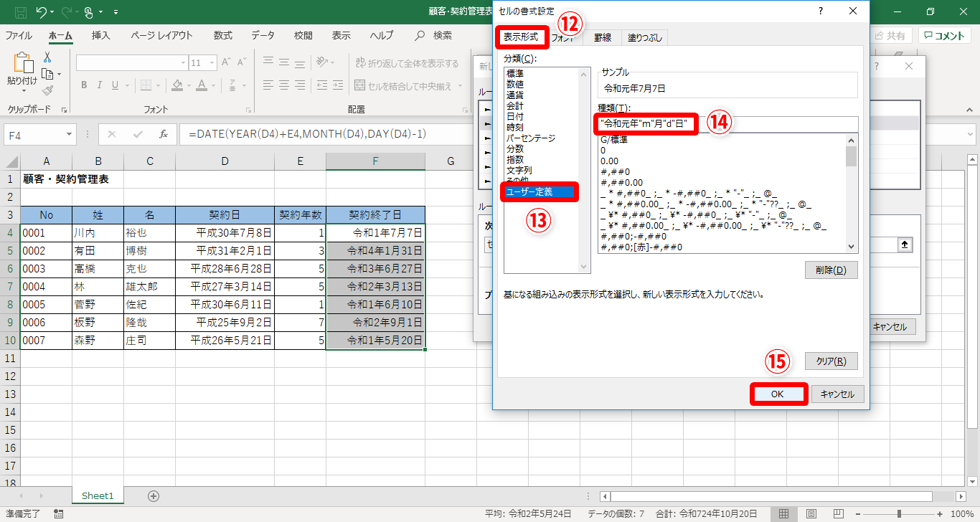This screenshot has width=980, height=522.
Task: Click the Align Left icon
Action: pyautogui.click(x=268, y=85)
